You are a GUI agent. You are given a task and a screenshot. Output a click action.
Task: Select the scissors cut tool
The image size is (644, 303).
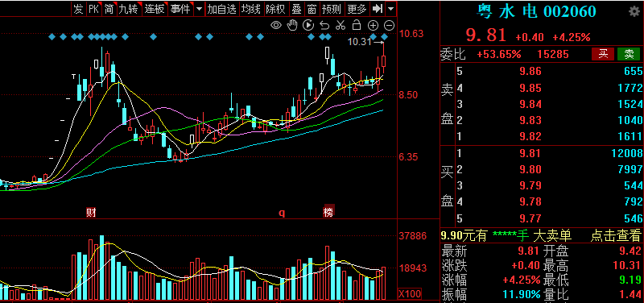pyautogui.click(x=340, y=26)
